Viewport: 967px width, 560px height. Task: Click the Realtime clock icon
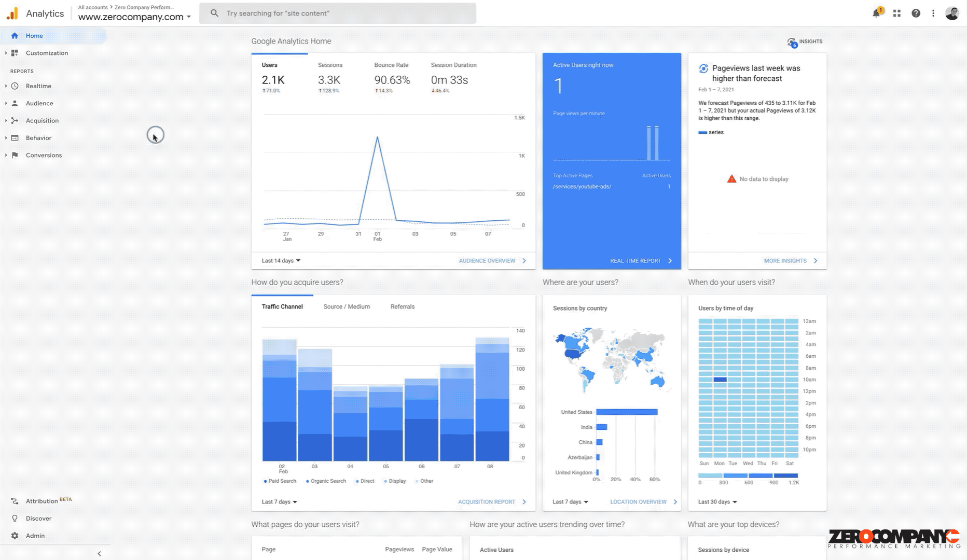(x=15, y=86)
